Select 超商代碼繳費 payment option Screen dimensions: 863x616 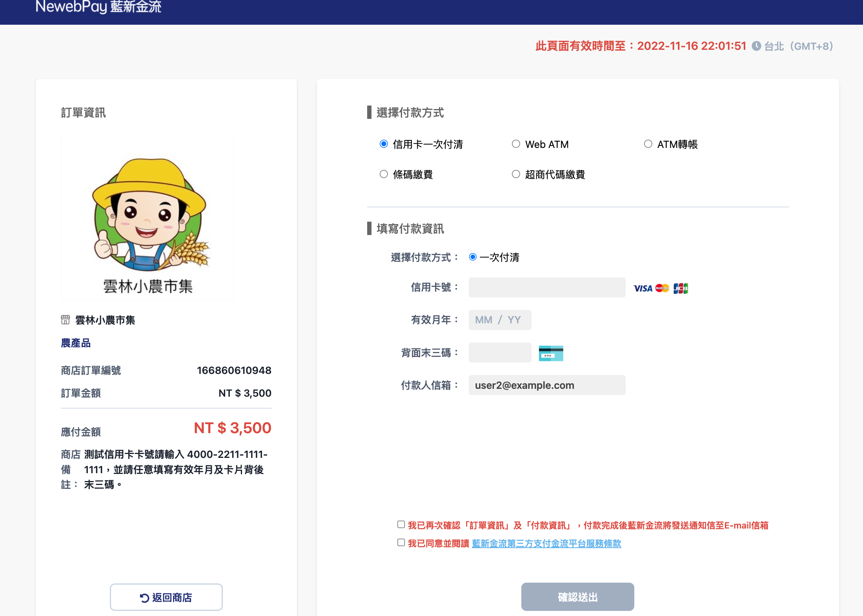tap(516, 174)
